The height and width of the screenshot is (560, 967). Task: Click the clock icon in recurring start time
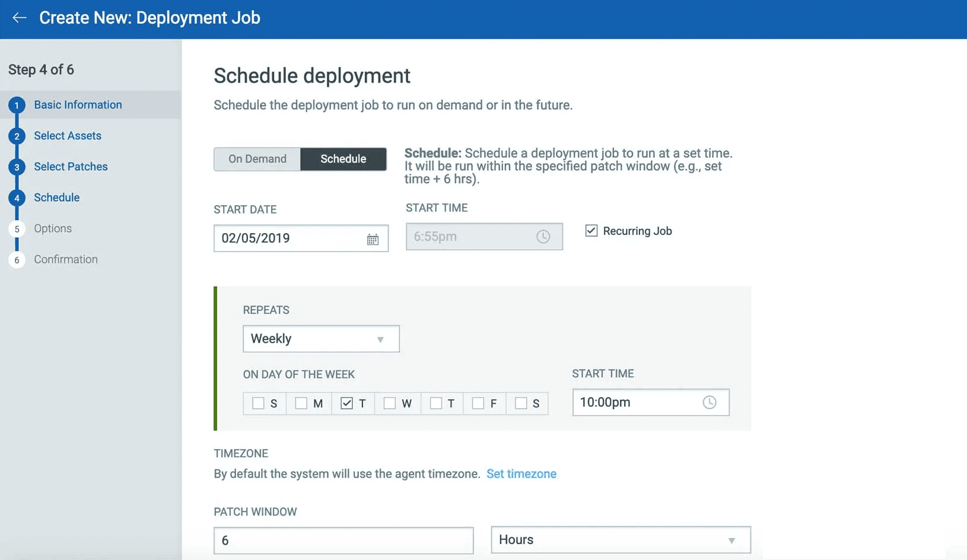[709, 402]
